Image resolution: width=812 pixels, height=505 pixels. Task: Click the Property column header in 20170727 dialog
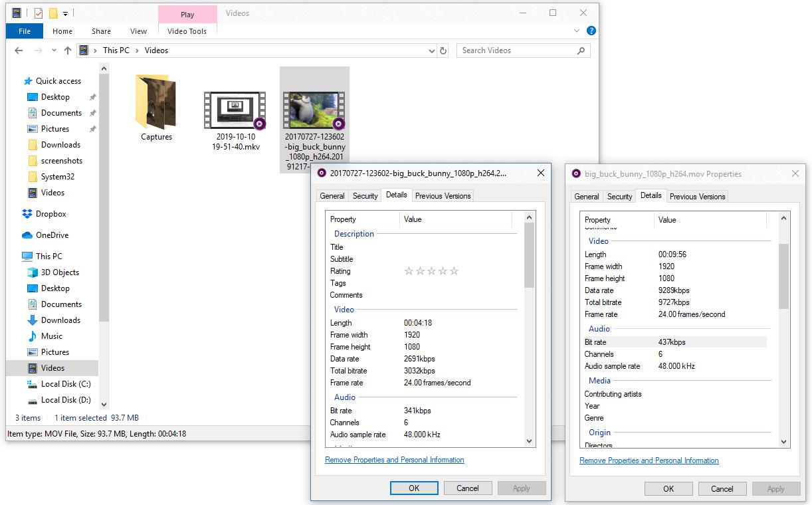click(x=363, y=219)
